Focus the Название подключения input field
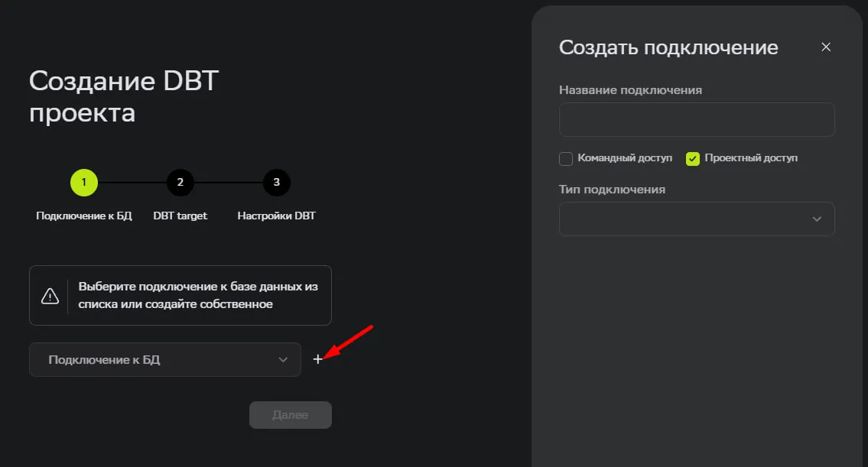This screenshot has width=868, height=467. [x=696, y=120]
